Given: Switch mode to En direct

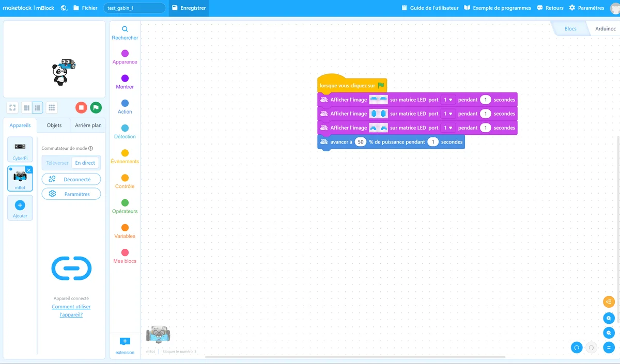Looking at the screenshot, I should pos(85,163).
